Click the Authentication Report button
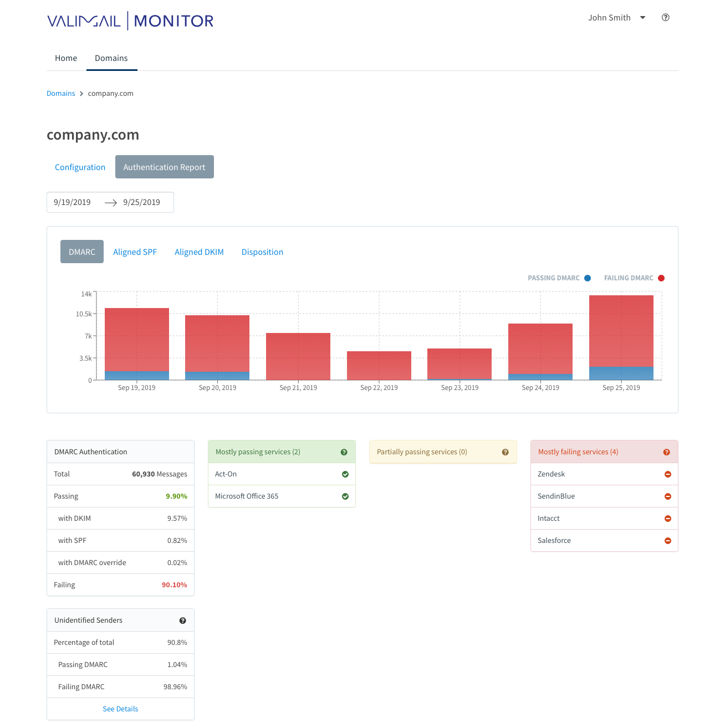The width and height of the screenshot is (725, 728). pos(164,167)
